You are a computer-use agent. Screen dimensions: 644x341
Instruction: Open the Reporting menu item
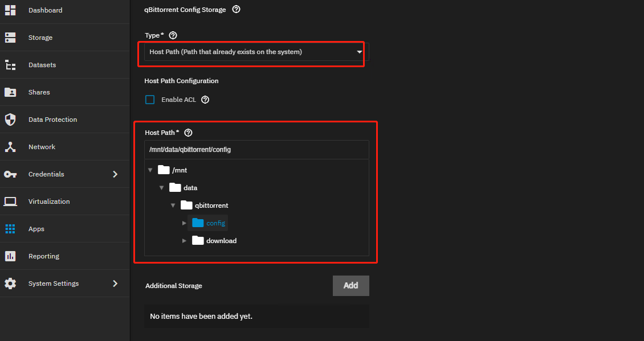(x=65, y=256)
